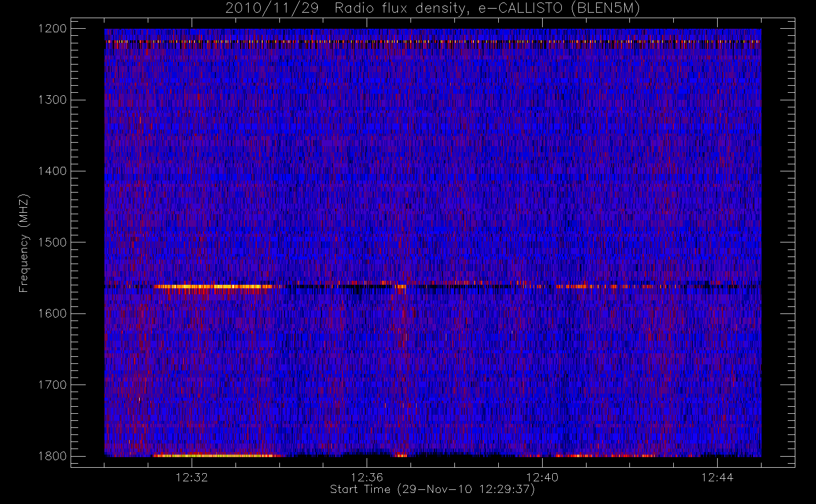The height and width of the screenshot is (504, 816).
Task: Click the 1400 frequency tick label
Action: pos(52,171)
